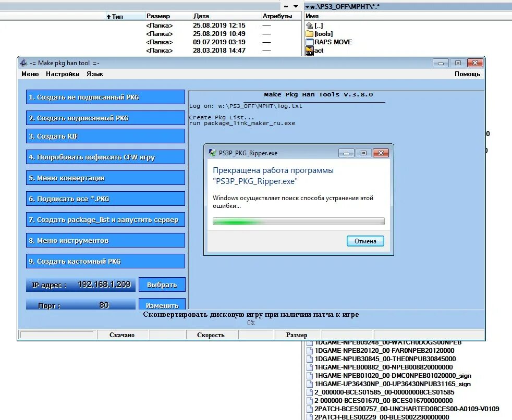Click the icon of 2-000000-BCES01670 file
The width and height of the screenshot is (512, 420).
pos(310,401)
